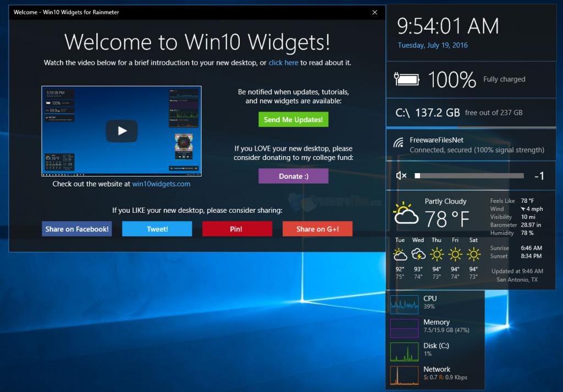563x392 pixels.
Task: Click the 100% battery percentage
Action: coord(452,79)
